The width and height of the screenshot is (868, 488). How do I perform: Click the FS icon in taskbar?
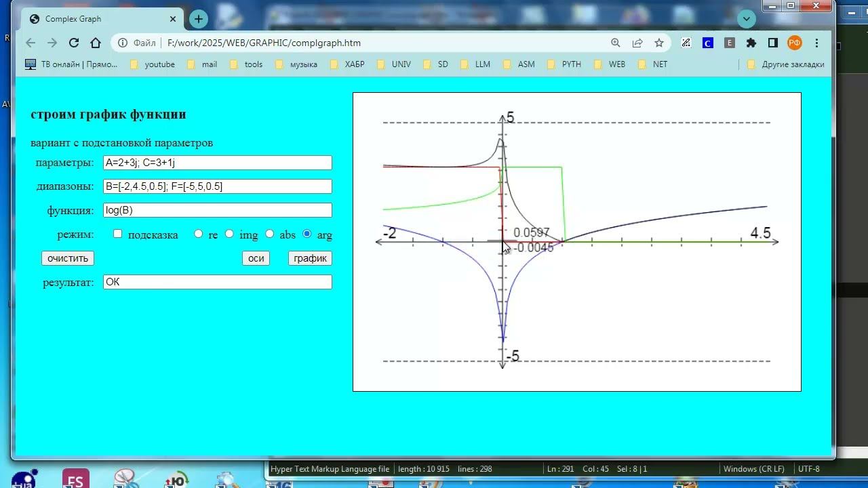[x=75, y=479]
